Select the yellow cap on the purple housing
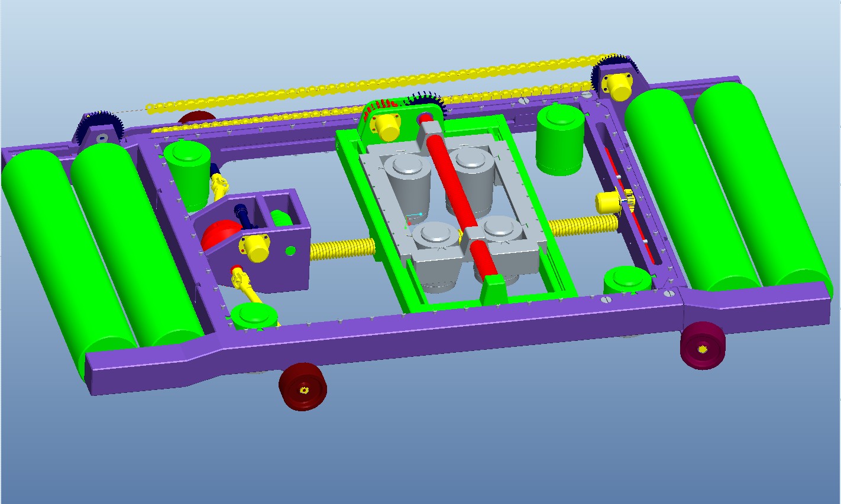 pos(256,248)
